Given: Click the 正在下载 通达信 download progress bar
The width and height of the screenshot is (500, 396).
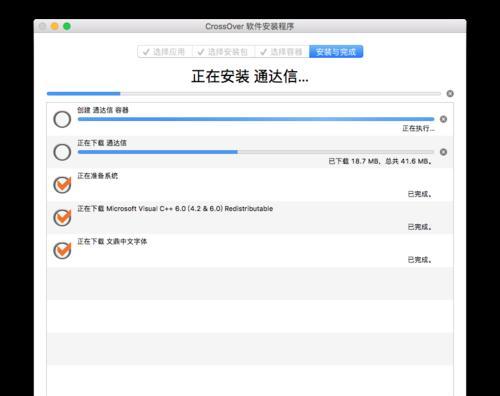Looking at the screenshot, I should click(256, 152).
